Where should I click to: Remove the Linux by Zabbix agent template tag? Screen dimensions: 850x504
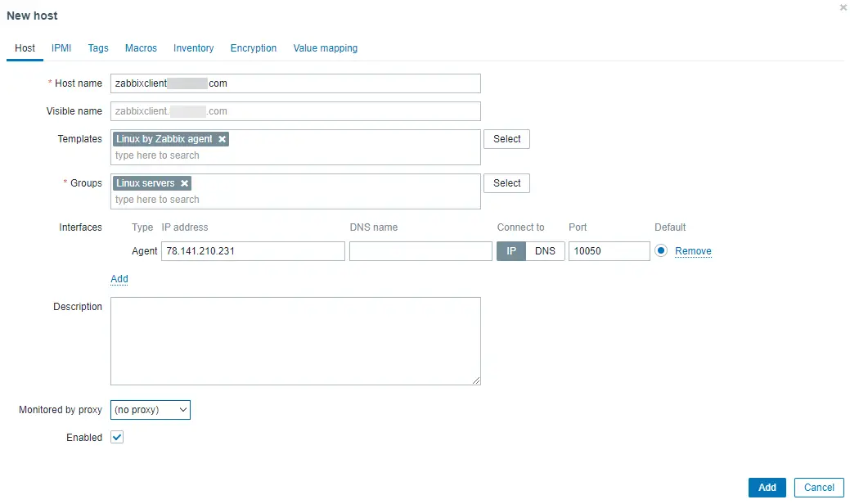coord(222,138)
